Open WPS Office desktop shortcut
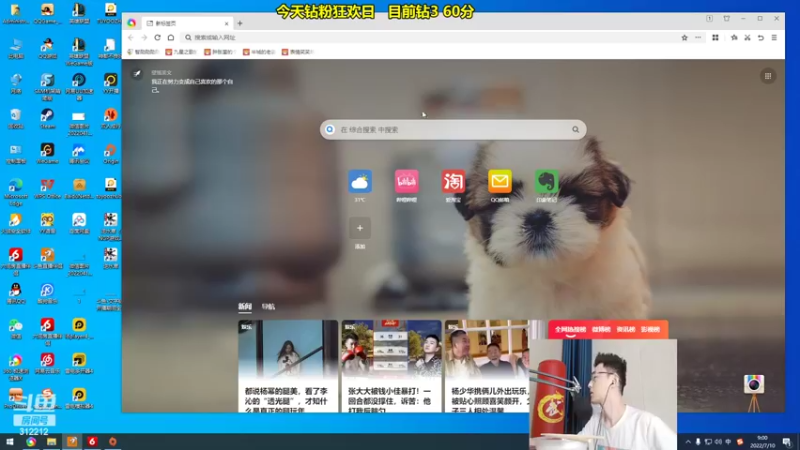Viewport: 800px width, 450px height. [47, 188]
